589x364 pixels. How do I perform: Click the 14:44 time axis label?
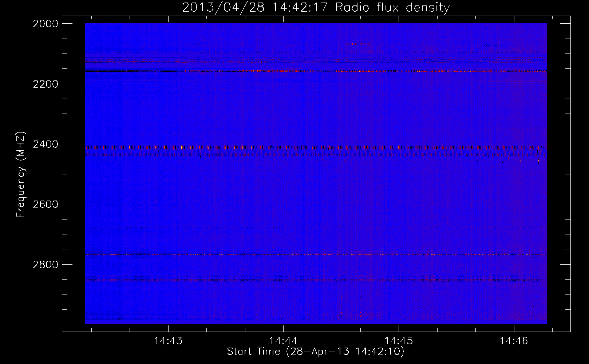(x=283, y=341)
